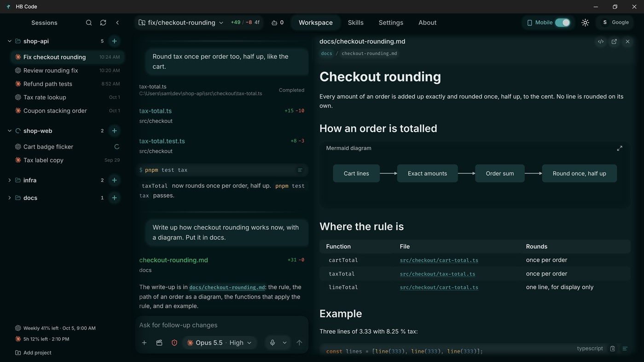Expand the docs project group
This screenshot has height=362, width=644.
pos(9,198)
